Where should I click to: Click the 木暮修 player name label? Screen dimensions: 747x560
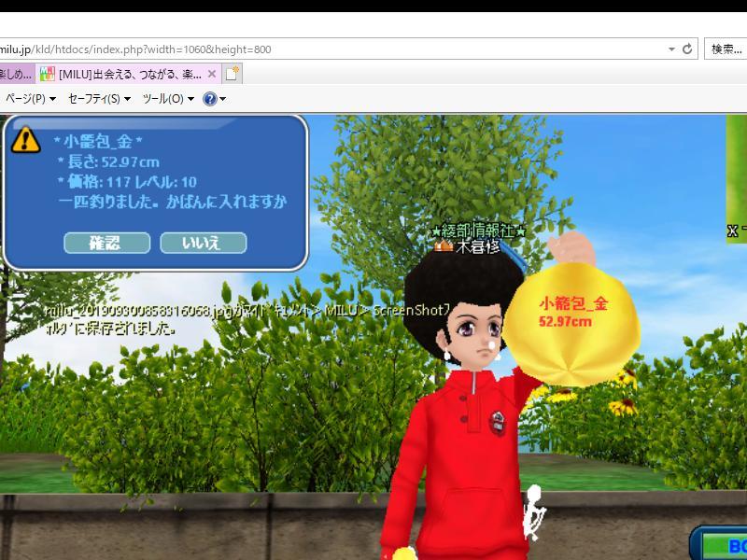[478, 246]
